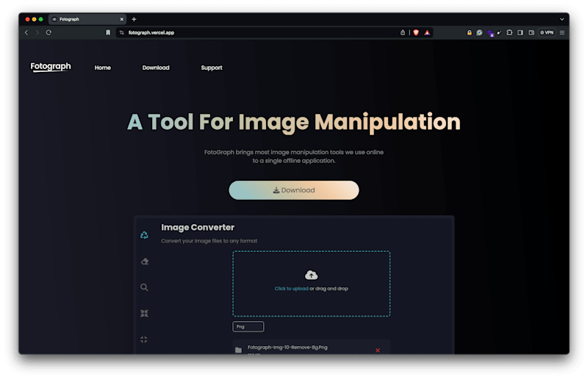Click 'A Tool For Image Manipulation' headline
588x379 pixels.
[293, 123]
